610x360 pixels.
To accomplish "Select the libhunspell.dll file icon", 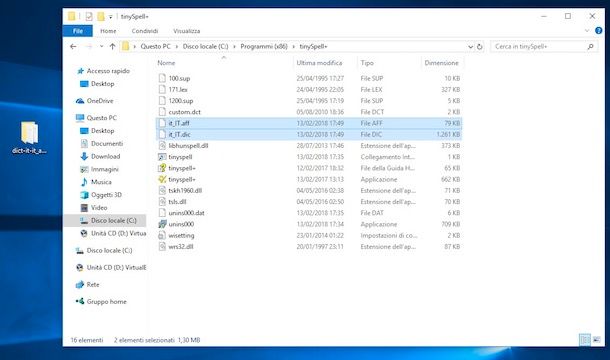I will pos(162,146).
